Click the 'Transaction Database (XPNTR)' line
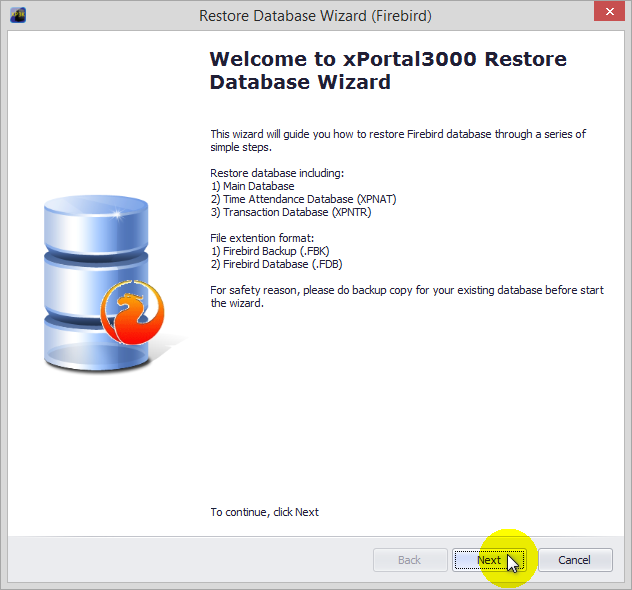Image resolution: width=632 pixels, height=590 pixels. coord(291,212)
